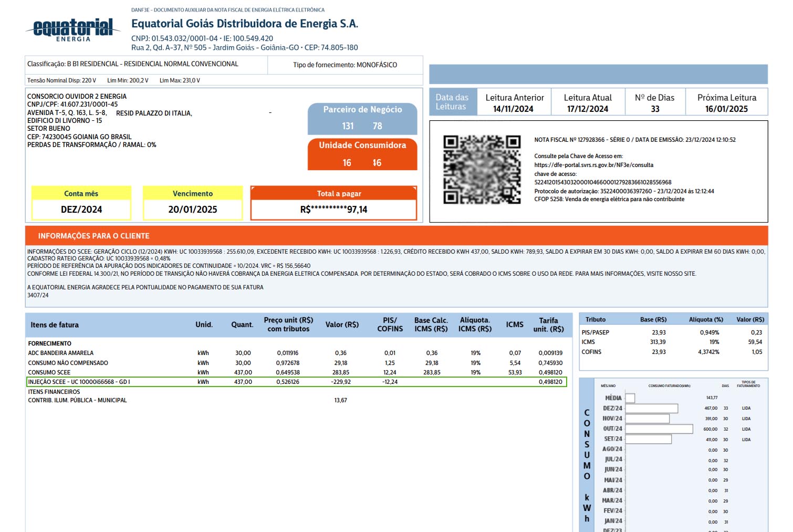Click the Total a pagar amount R$97,14
The image size is (793, 532).
[333, 210]
